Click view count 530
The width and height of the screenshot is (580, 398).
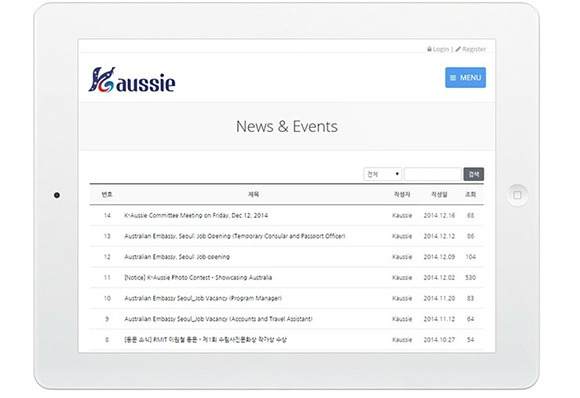471,277
